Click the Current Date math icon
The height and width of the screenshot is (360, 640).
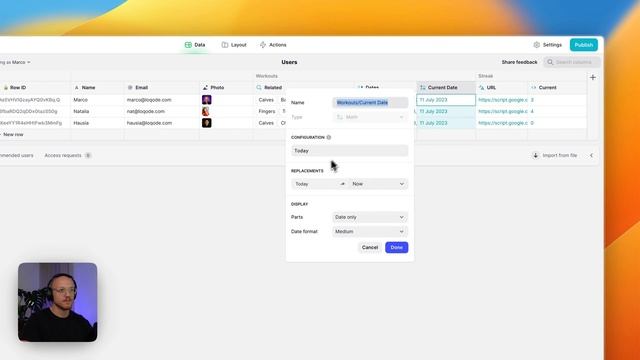pyautogui.click(x=422, y=87)
